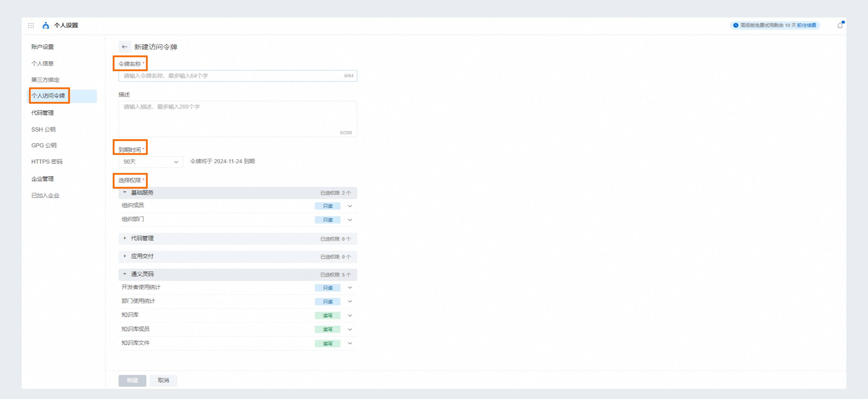Click 已选权限: 5 个 on 通义灵码
The image size is (868, 399).
[336, 275]
